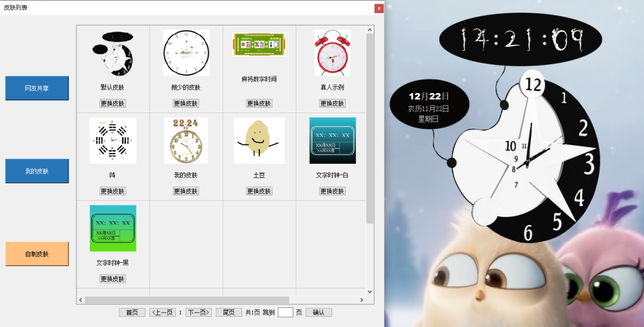Click the 默认皮肤 label text
Viewport: 644px width, 327px height.
tap(113, 88)
